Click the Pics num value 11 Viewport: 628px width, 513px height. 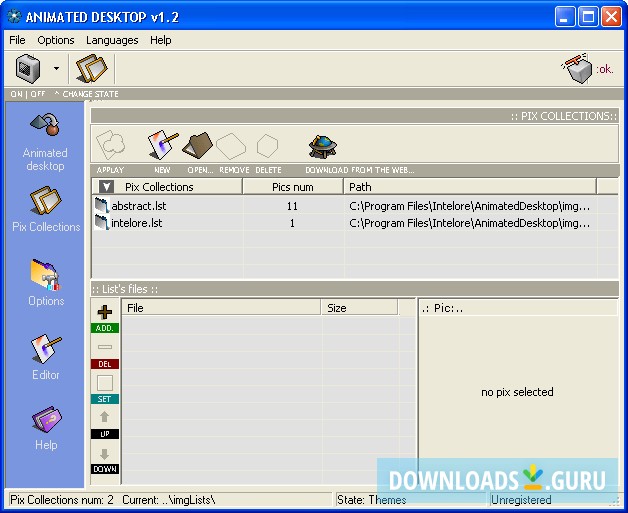[x=292, y=206]
